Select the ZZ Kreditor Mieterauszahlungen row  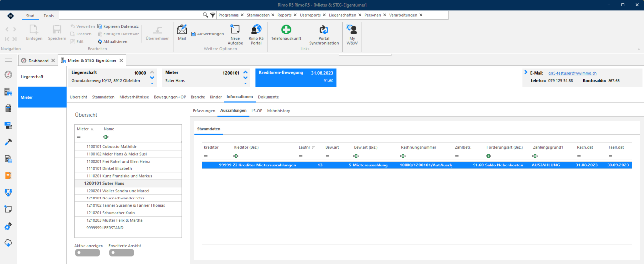click(416, 165)
